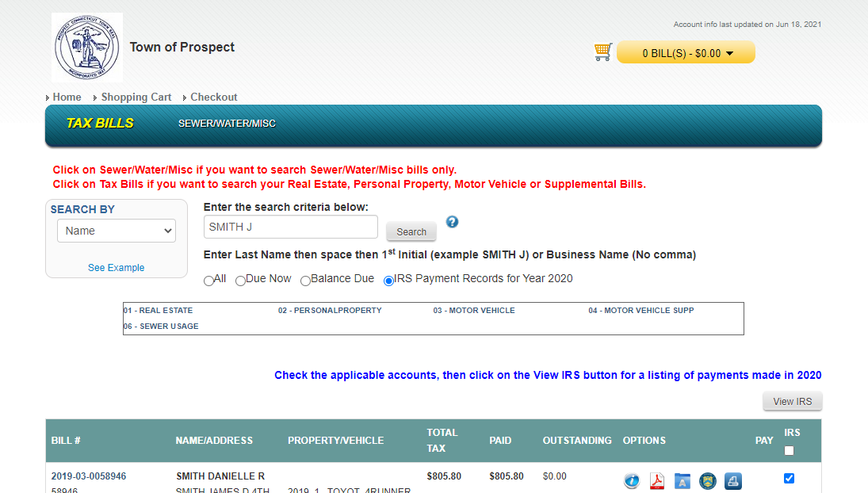Select the Due Now radio button

pyautogui.click(x=241, y=281)
